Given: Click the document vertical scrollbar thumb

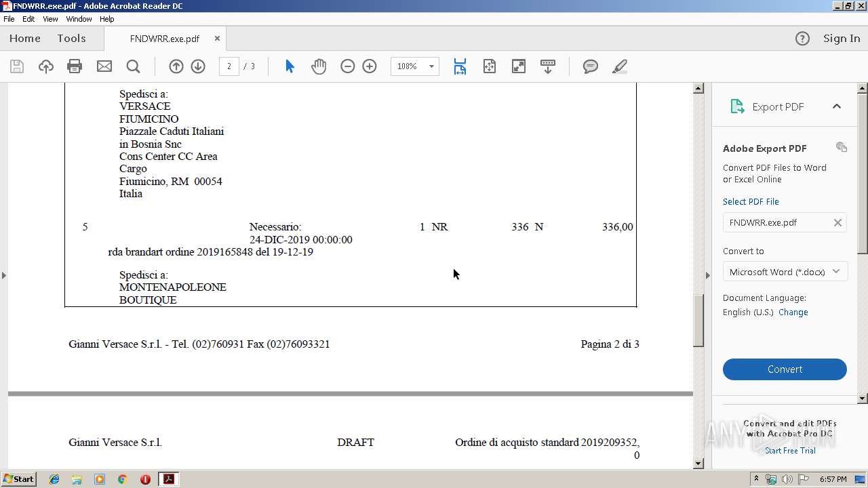Looking at the screenshot, I should [x=698, y=321].
